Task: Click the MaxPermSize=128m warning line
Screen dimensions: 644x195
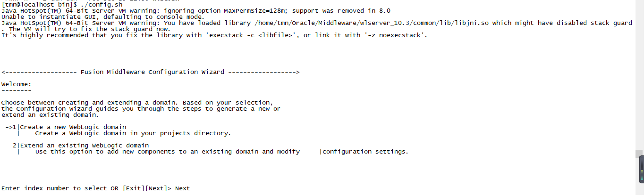Action: [x=195, y=11]
